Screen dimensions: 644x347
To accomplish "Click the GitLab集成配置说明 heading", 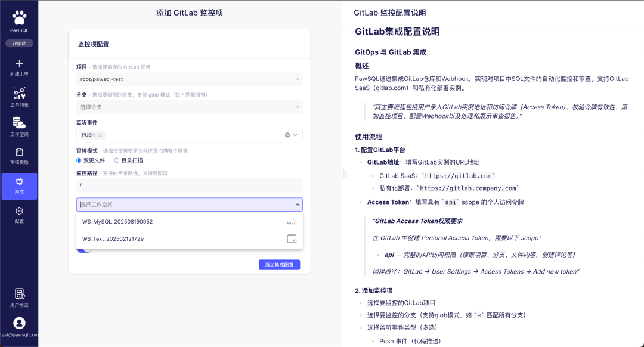I will pos(397,32).
